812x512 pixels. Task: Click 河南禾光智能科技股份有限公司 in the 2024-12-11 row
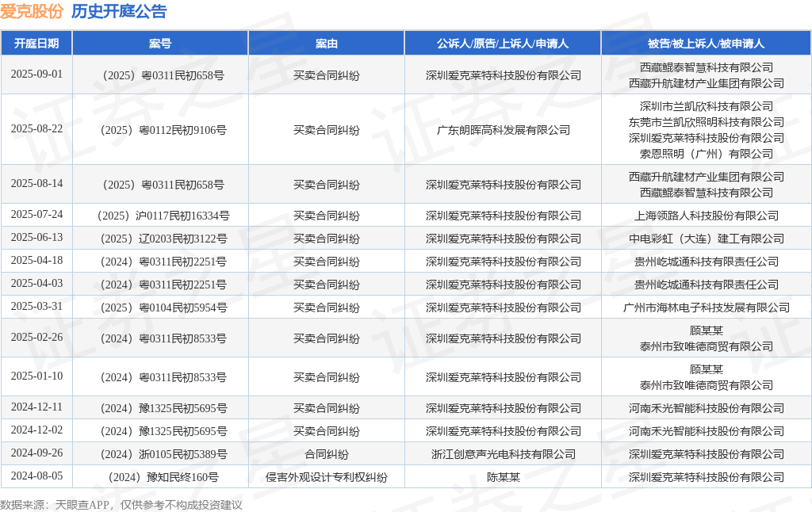pyautogui.click(x=707, y=408)
